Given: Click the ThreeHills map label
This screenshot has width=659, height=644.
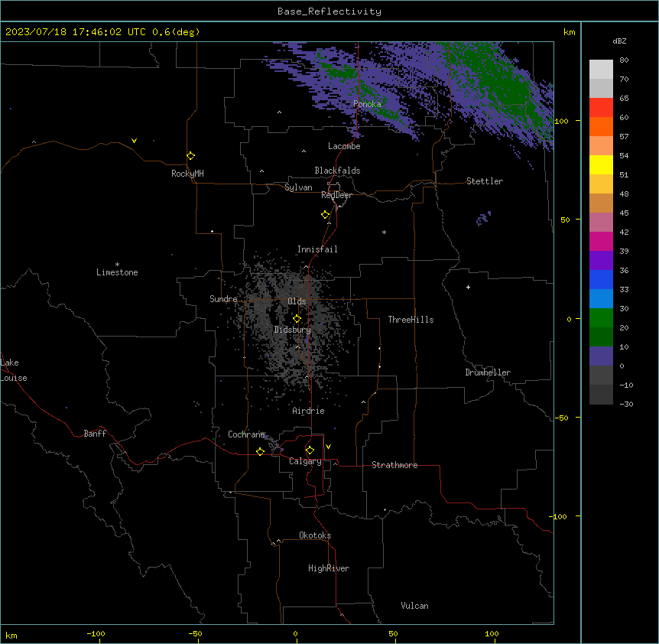Looking at the screenshot, I should (x=411, y=320).
